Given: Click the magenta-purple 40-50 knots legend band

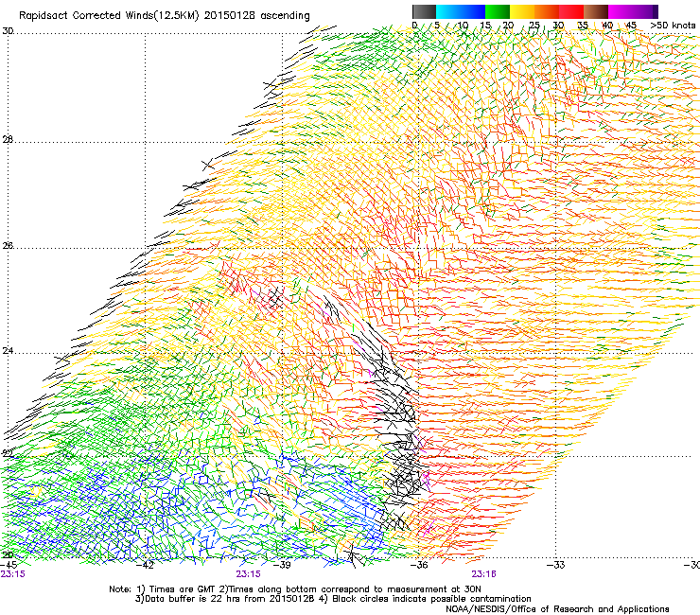Looking at the screenshot, I should 633,11.
